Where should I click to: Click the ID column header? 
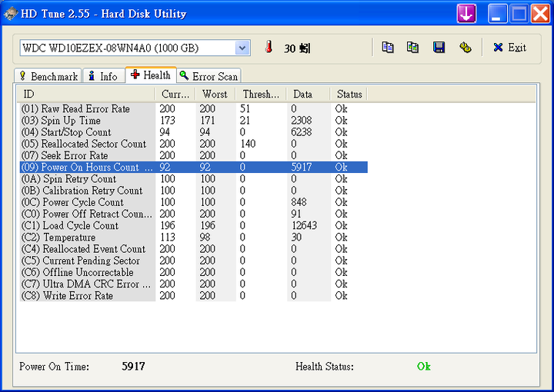coord(85,95)
